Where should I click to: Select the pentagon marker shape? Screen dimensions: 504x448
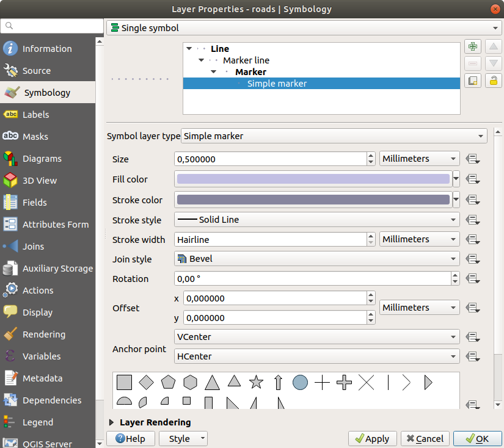tap(168, 383)
